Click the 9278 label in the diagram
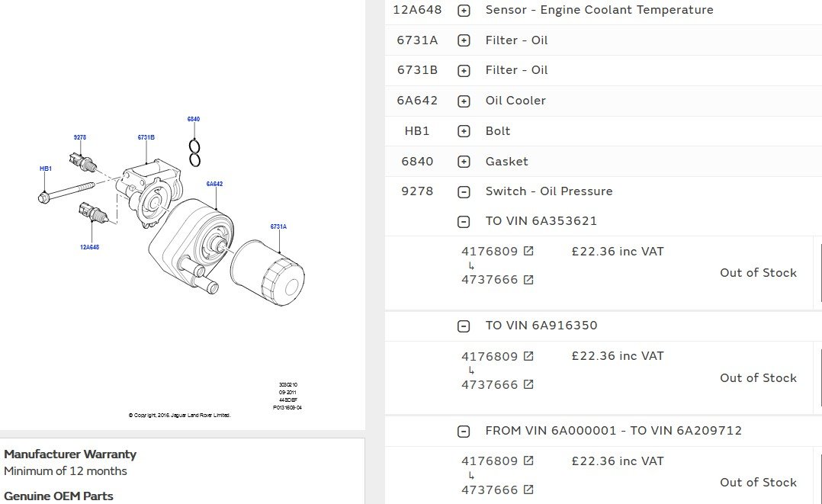The width and height of the screenshot is (822, 504). (80, 137)
